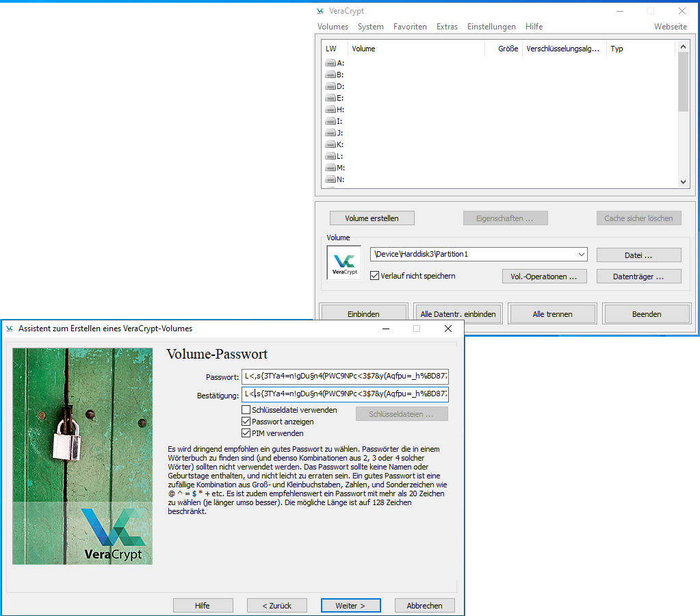The width and height of the screenshot is (700, 616).
Task: Click 'Datenträger ...' button
Action: pos(638,277)
